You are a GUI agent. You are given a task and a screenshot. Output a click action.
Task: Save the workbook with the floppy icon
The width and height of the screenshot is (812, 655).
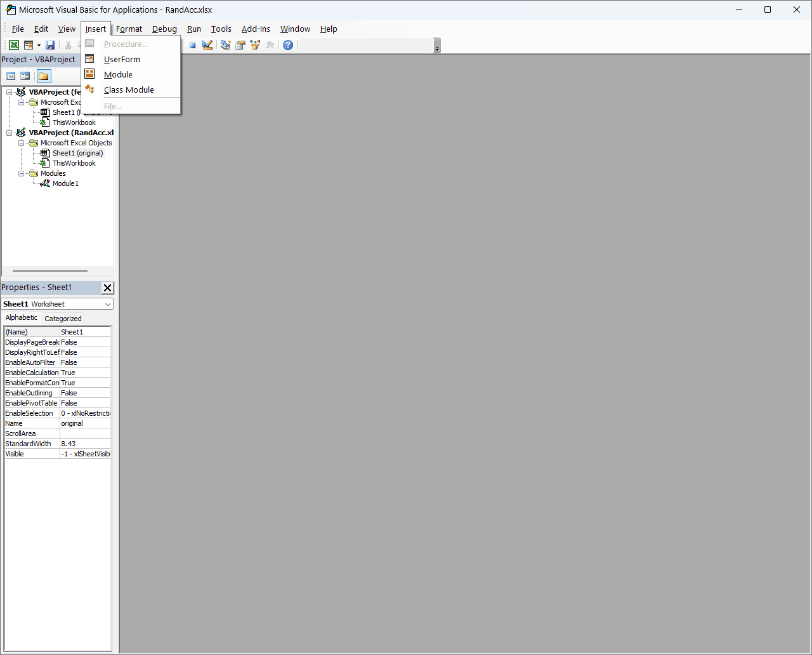click(50, 45)
